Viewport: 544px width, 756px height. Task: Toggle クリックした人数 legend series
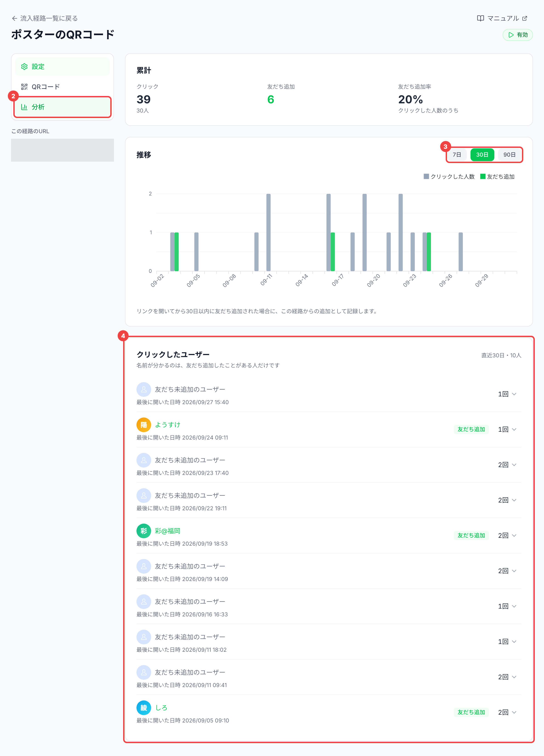coord(449,177)
